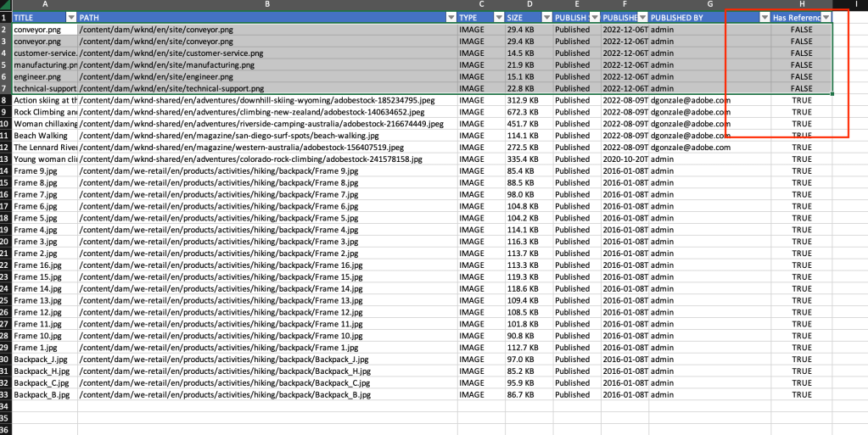Click row 8 header number
Viewport: 868px width, 435px height.
(x=5, y=100)
